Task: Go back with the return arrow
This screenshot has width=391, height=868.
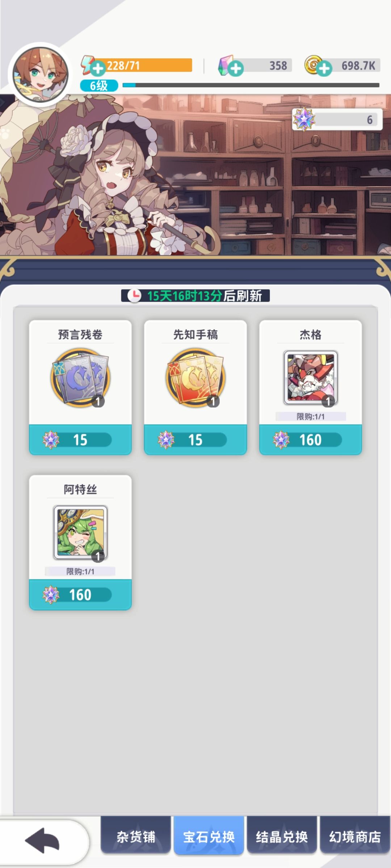Action: click(x=43, y=840)
